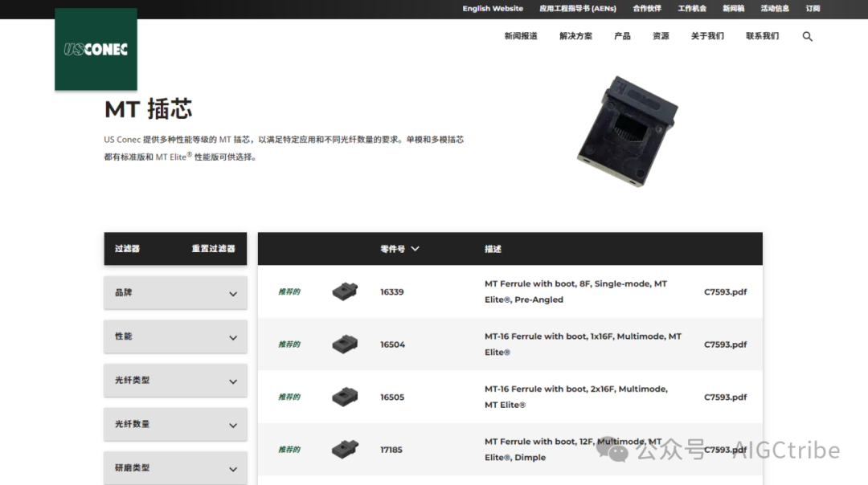868x485 pixels.
Task: Open the 关于我们 menu
Action: click(x=707, y=36)
